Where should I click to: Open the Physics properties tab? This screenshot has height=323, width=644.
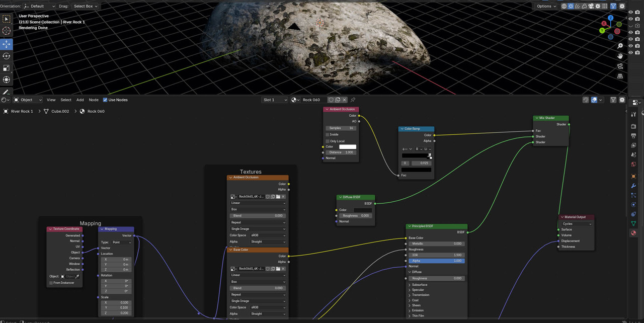pos(633,205)
